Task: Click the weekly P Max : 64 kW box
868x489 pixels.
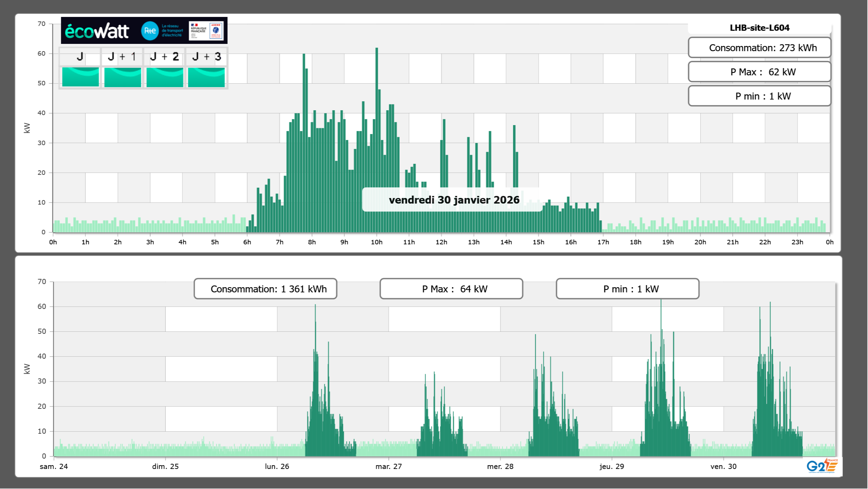Action: click(451, 289)
